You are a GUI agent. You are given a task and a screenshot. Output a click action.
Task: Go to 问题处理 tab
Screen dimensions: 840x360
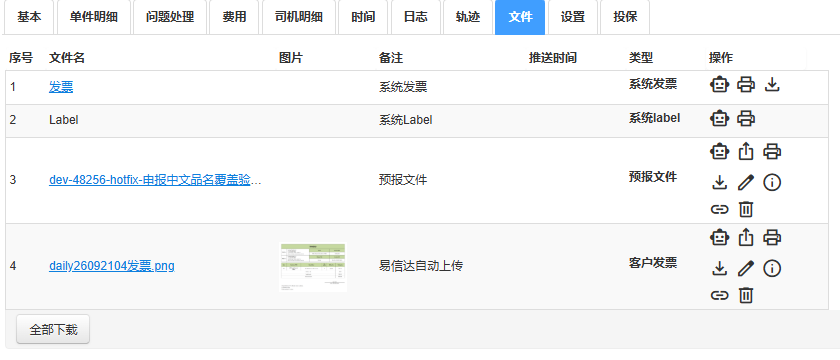[x=170, y=17]
